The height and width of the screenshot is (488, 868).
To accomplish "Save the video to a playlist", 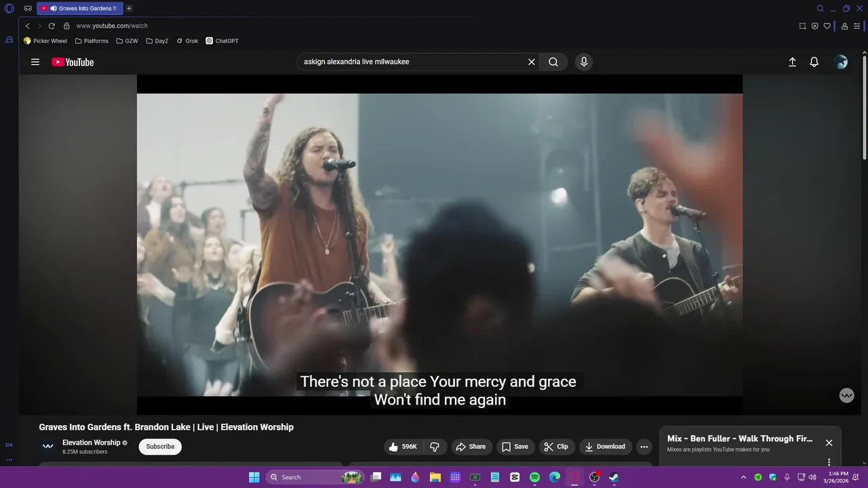I will (515, 447).
